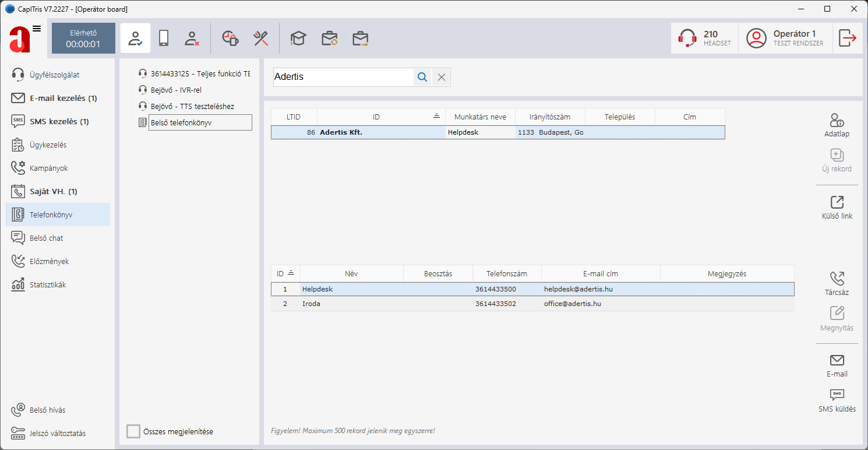Enable the Összes megjelenítése checkbox

tap(133, 431)
